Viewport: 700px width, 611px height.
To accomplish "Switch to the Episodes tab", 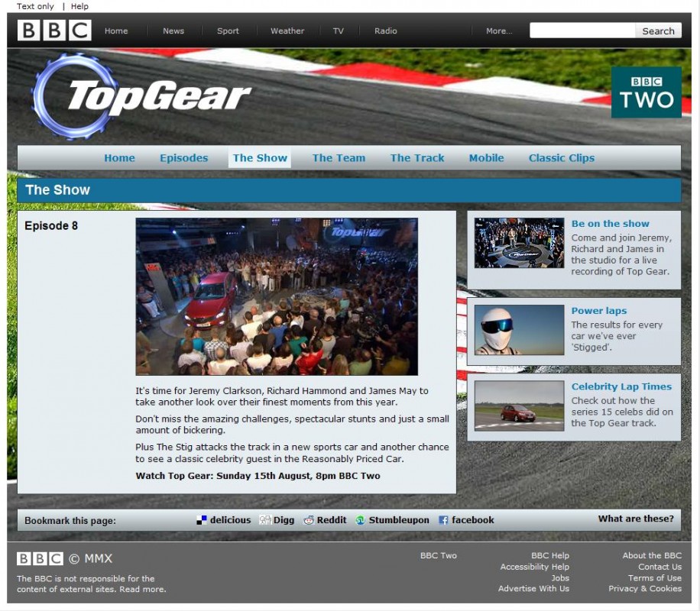I will click(x=184, y=157).
